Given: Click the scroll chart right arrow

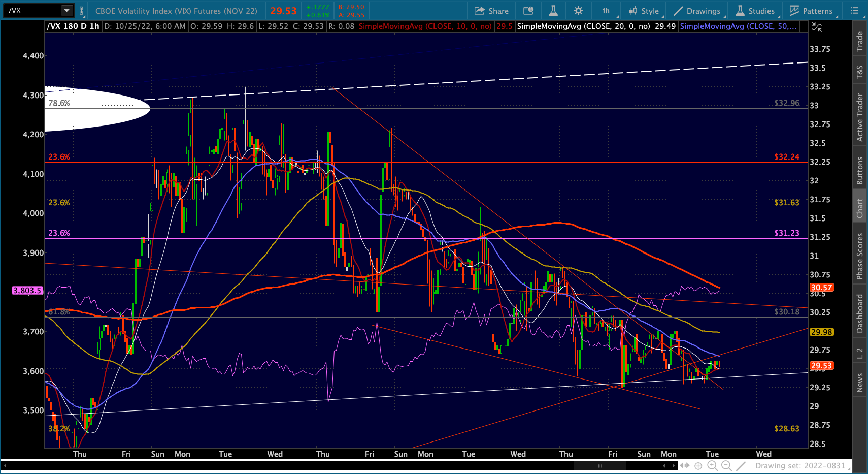Looking at the screenshot, I should pos(674,465).
